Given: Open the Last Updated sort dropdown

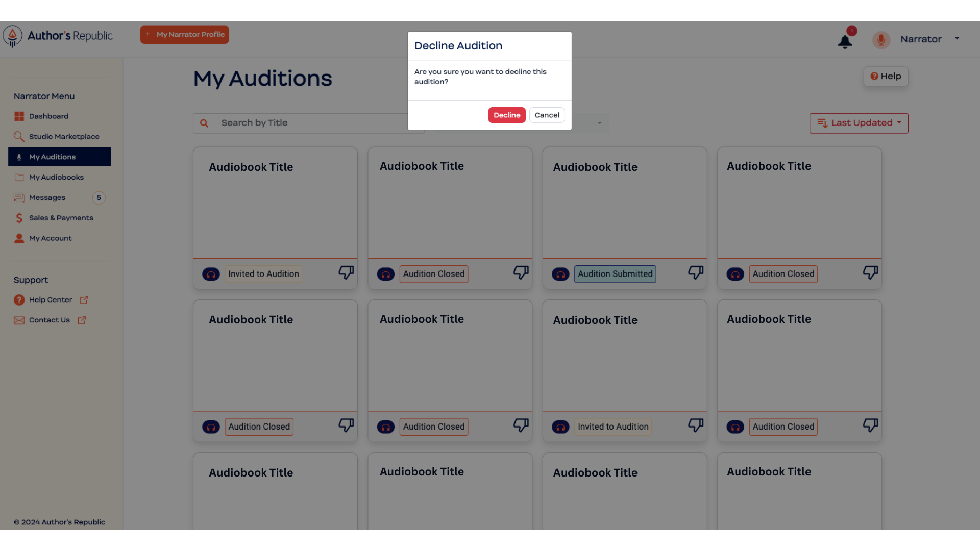Looking at the screenshot, I should coord(859,123).
